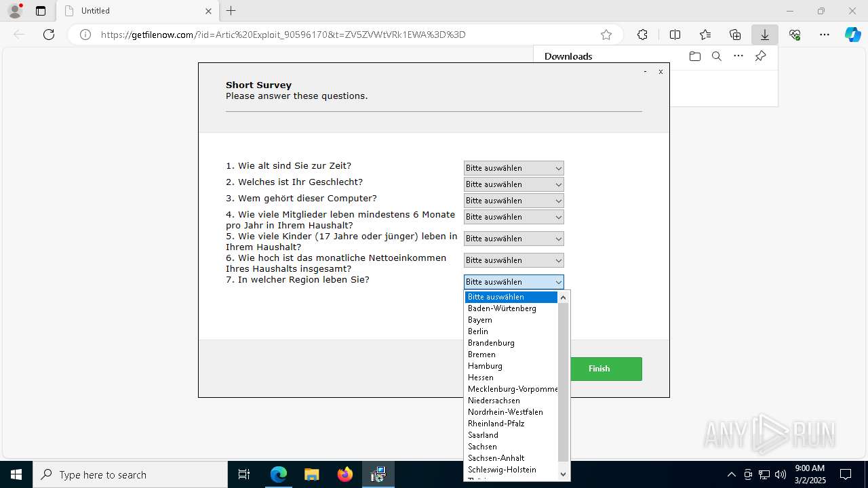This screenshot has width=868, height=488.
Task: Click region list scroll up arrow
Action: click(x=563, y=298)
